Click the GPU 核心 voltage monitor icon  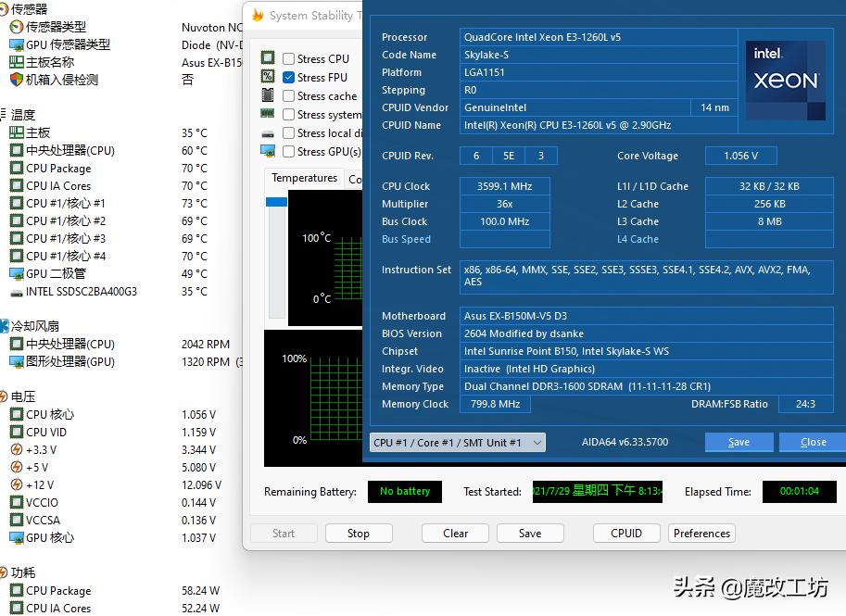point(17,537)
